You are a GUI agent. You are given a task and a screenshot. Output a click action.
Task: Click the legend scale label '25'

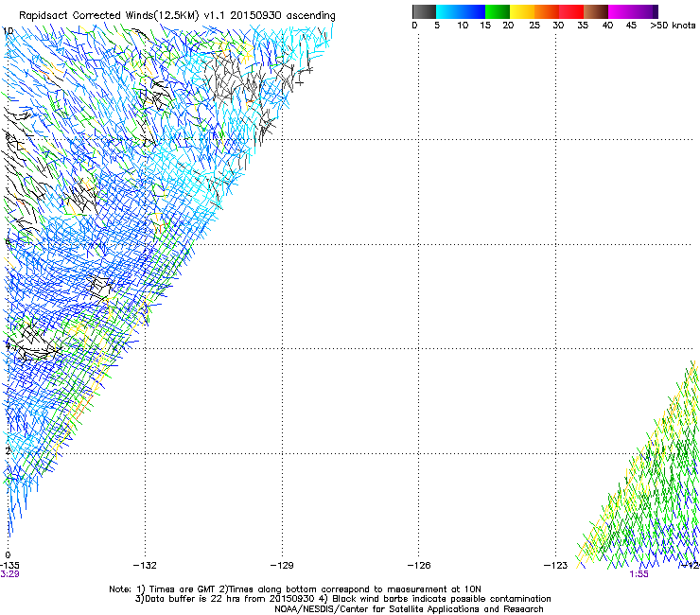pos(534,26)
